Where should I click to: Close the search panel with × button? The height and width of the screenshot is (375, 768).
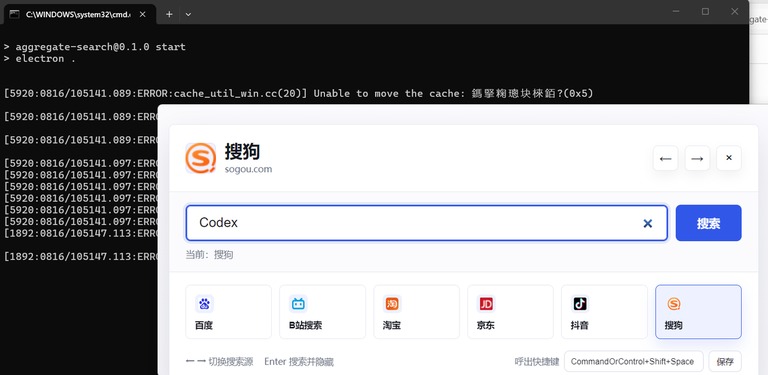(x=729, y=158)
